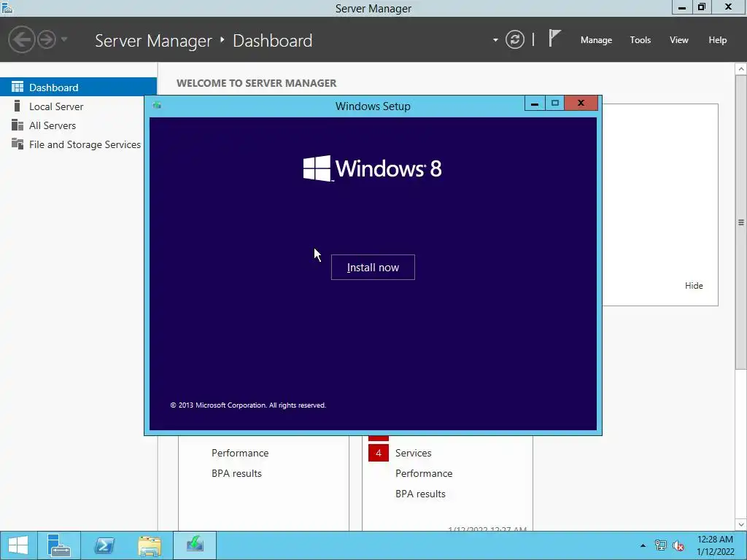Click the Server Manager title bar icon
The width and height of the screenshot is (747, 560).
coord(7,7)
